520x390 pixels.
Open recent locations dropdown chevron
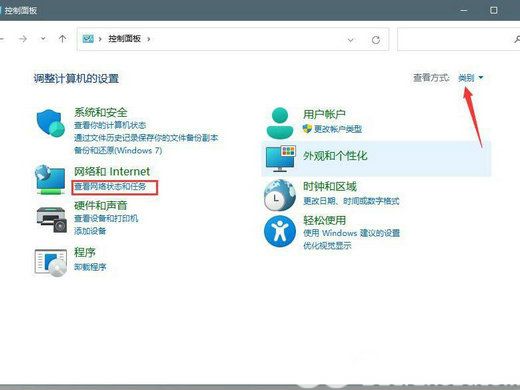(x=43, y=39)
